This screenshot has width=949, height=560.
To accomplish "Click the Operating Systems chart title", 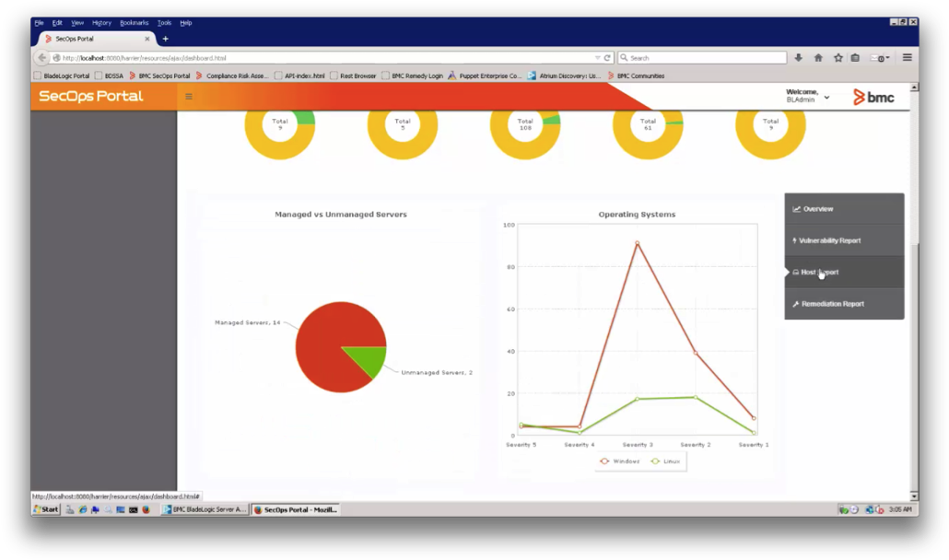I will pyautogui.click(x=637, y=215).
